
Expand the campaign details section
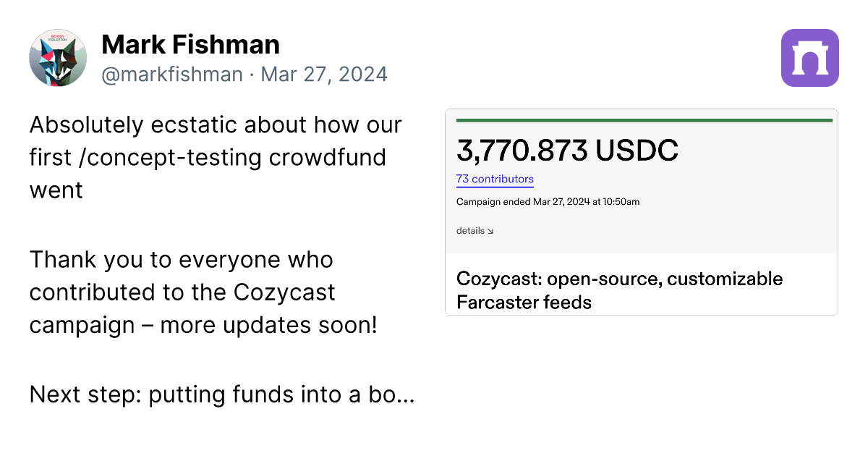(x=475, y=231)
